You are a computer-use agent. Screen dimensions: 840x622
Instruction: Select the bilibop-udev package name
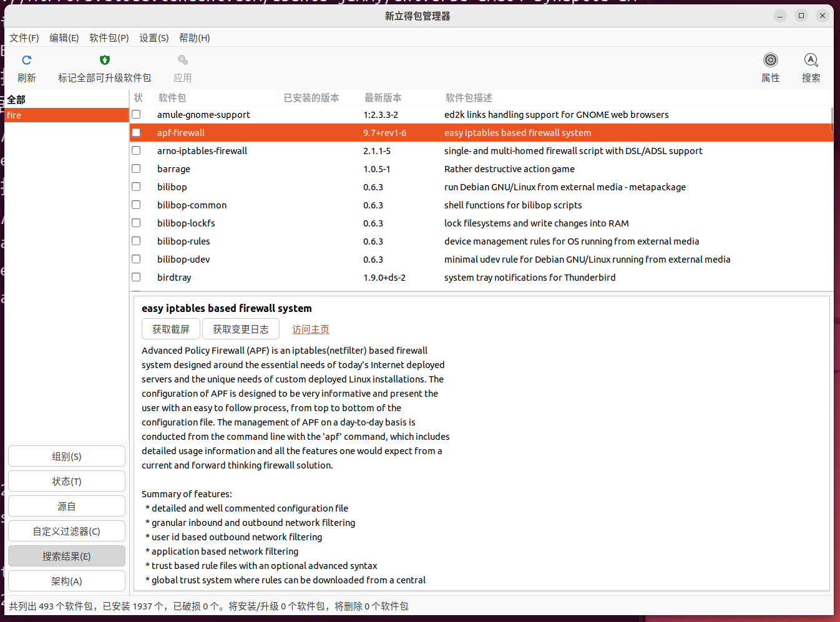coord(183,260)
